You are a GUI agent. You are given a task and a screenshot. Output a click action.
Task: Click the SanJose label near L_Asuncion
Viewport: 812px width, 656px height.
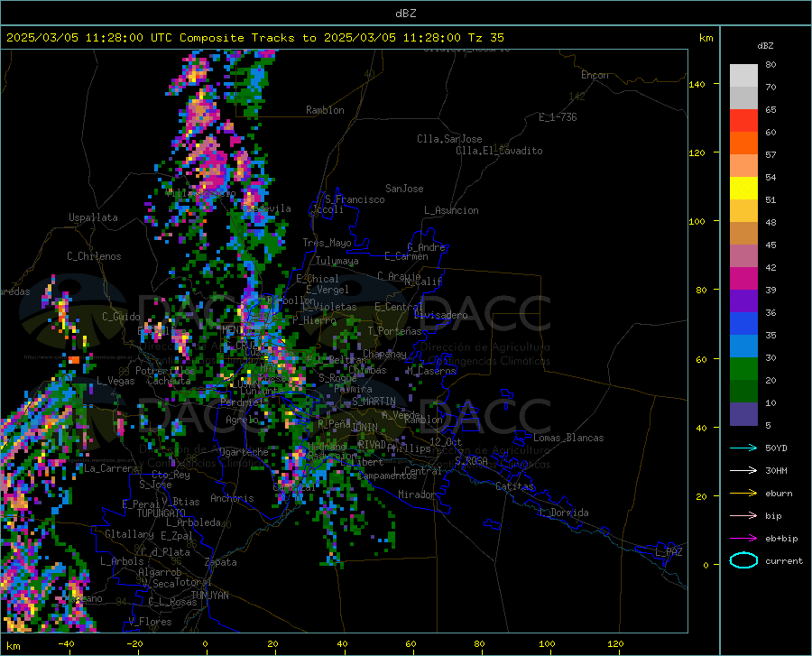[x=404, y=189]
